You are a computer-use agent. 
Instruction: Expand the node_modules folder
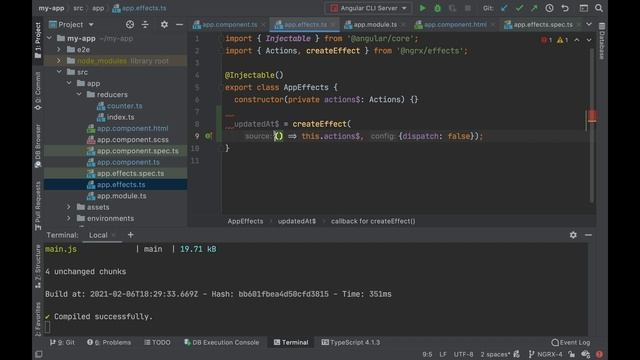59,61
